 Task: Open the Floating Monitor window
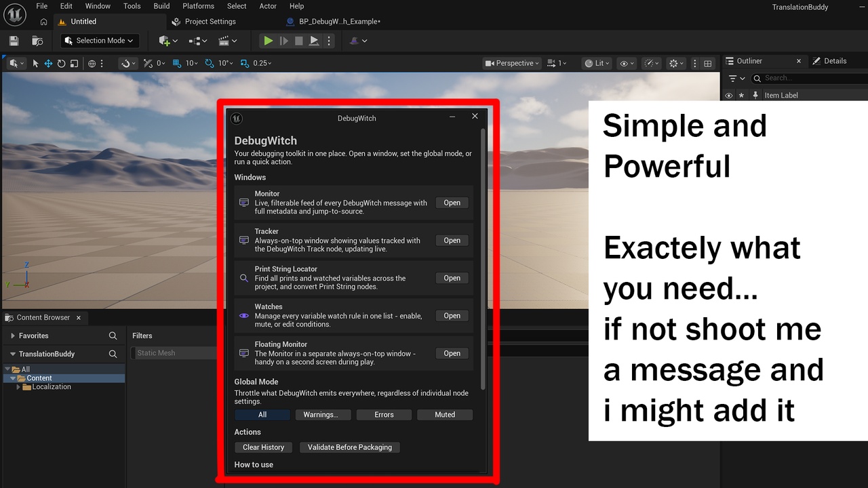(x=452, y=353)
